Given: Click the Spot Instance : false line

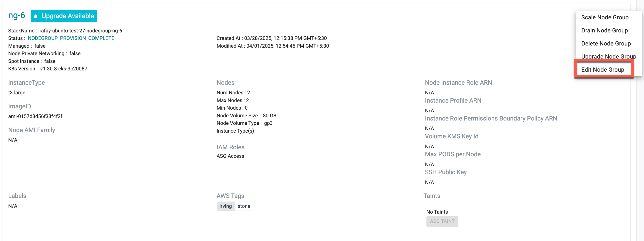Looking at the screenshot, I should click(32, 61).
